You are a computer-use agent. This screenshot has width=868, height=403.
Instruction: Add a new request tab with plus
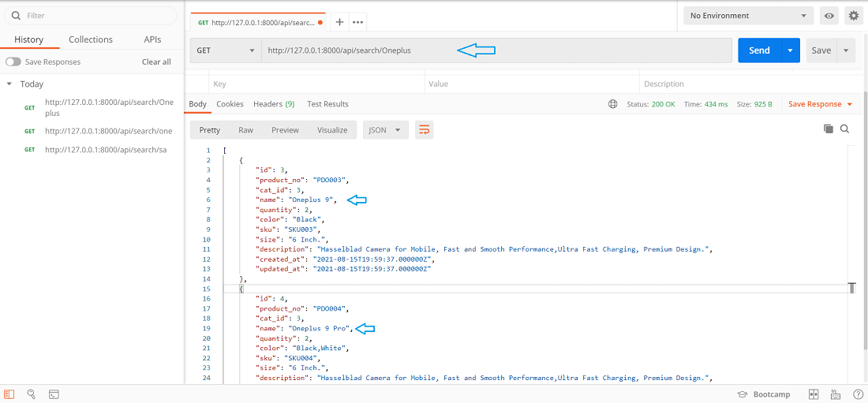click(x=339, y=22)
